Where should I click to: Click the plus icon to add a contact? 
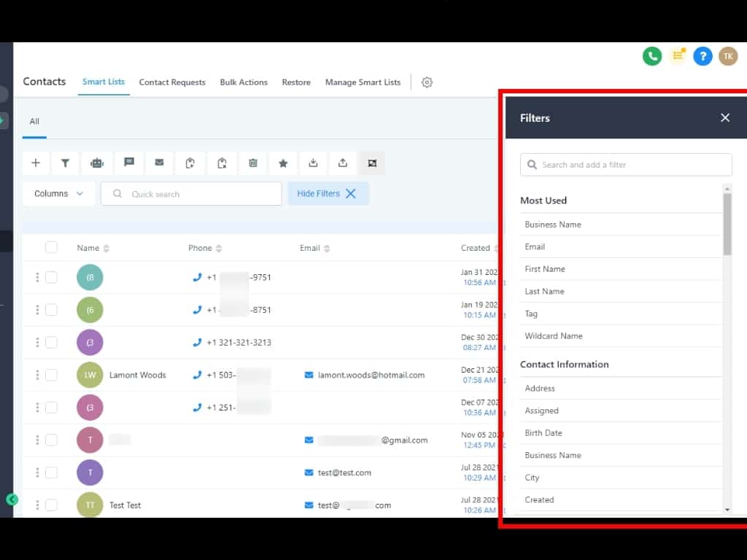click(x=36, y=163)
